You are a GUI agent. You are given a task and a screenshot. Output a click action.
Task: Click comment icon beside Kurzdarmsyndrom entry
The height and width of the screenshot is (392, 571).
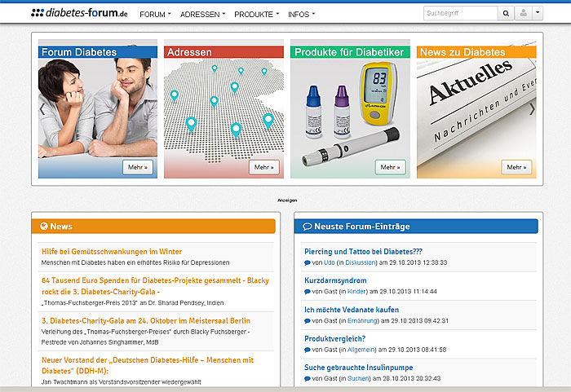point(307,291)
